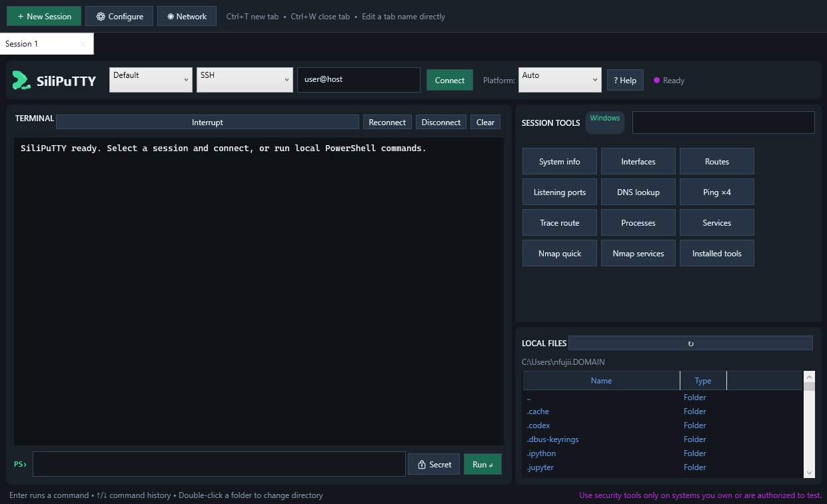Select the .ipython folder row
The image size is (827, 504).
(663, 453)
